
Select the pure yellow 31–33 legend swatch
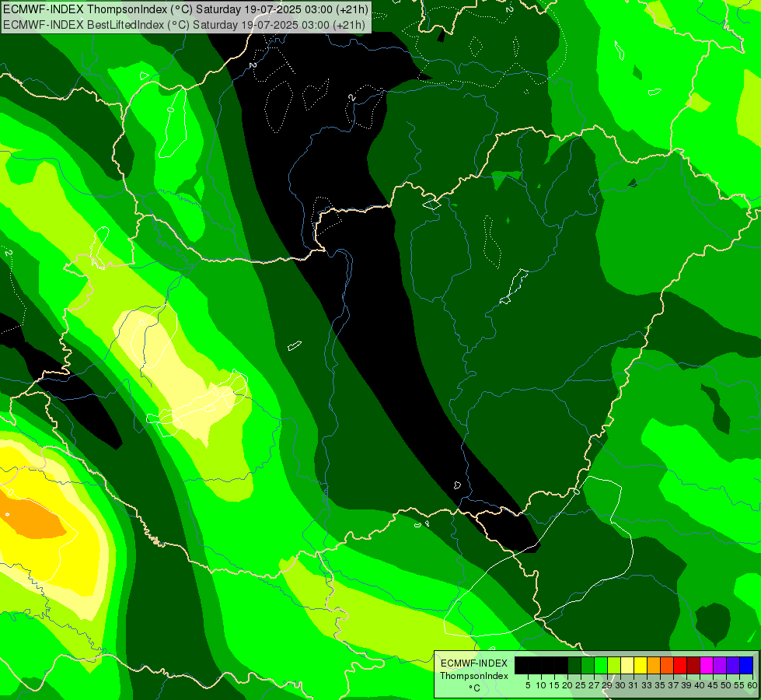[x=641, y=665]
